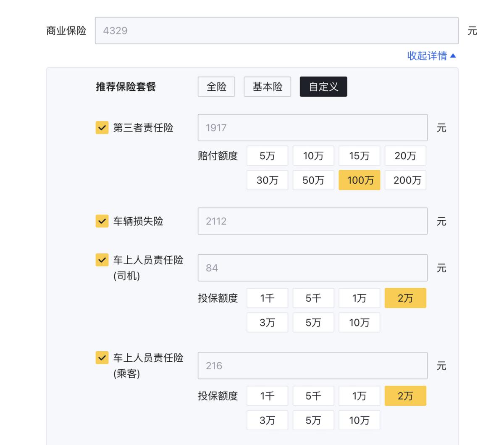Select 10万 third-party compensation limit
This screenshot has height=445, width=504.
[x=313, y=155]
